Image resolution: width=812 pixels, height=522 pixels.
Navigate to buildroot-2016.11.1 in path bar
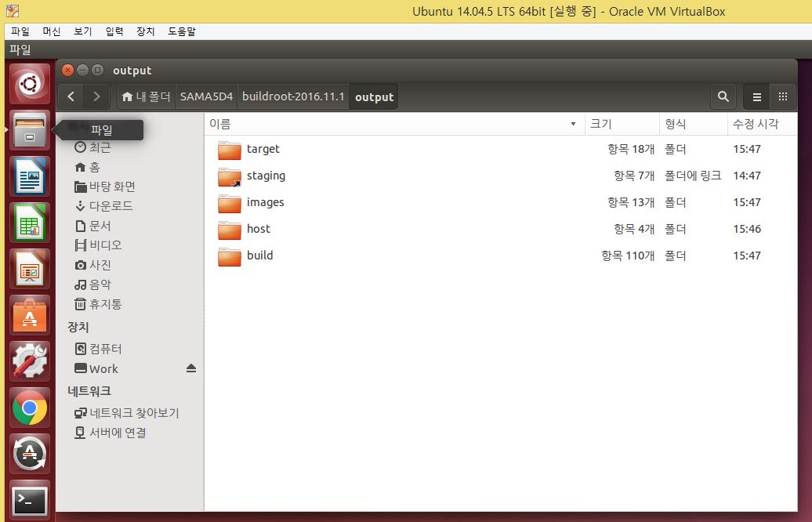[x=293, y=97]
